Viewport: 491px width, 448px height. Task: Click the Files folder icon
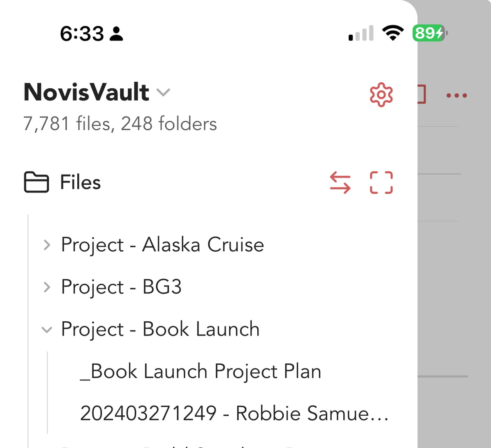[36, 182]
